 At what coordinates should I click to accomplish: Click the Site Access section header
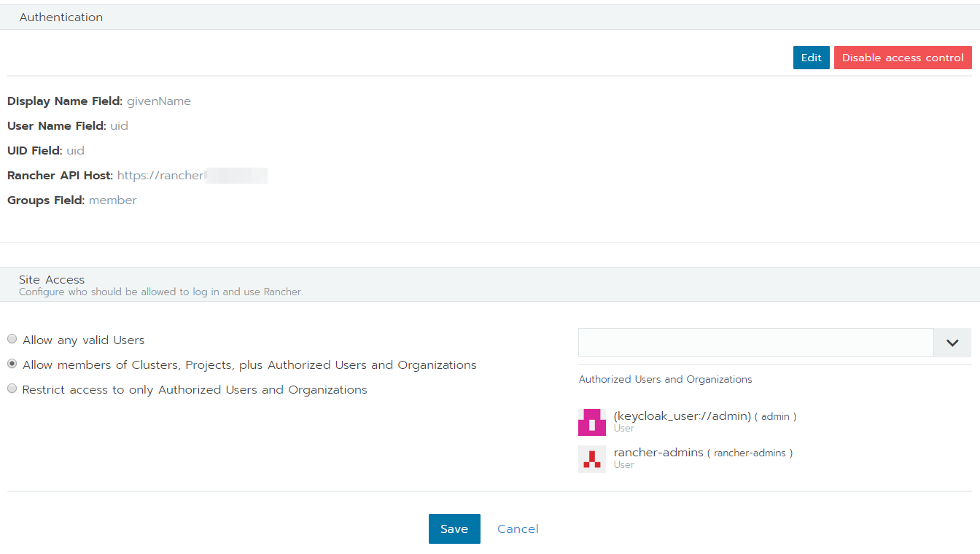click(x=50, y=279)
